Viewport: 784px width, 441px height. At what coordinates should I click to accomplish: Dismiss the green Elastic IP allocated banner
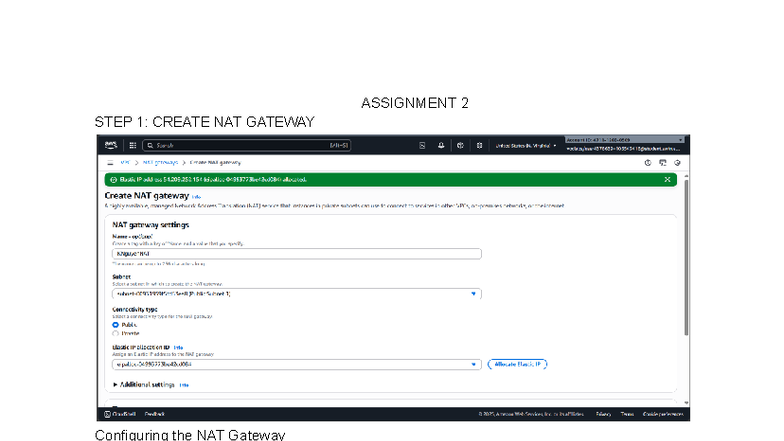click(x=667, y=180)
